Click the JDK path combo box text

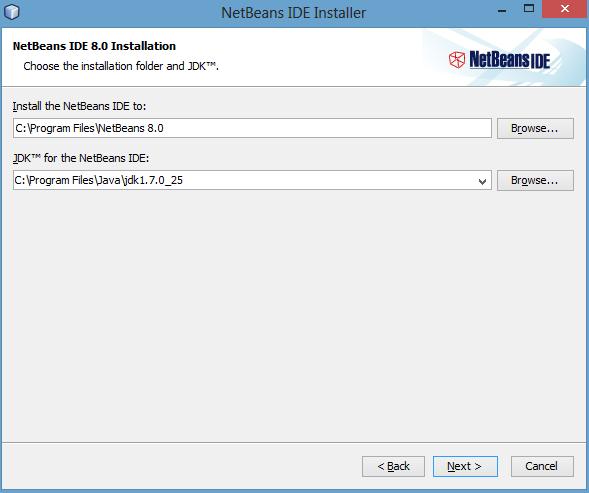[x=98, y=180]
